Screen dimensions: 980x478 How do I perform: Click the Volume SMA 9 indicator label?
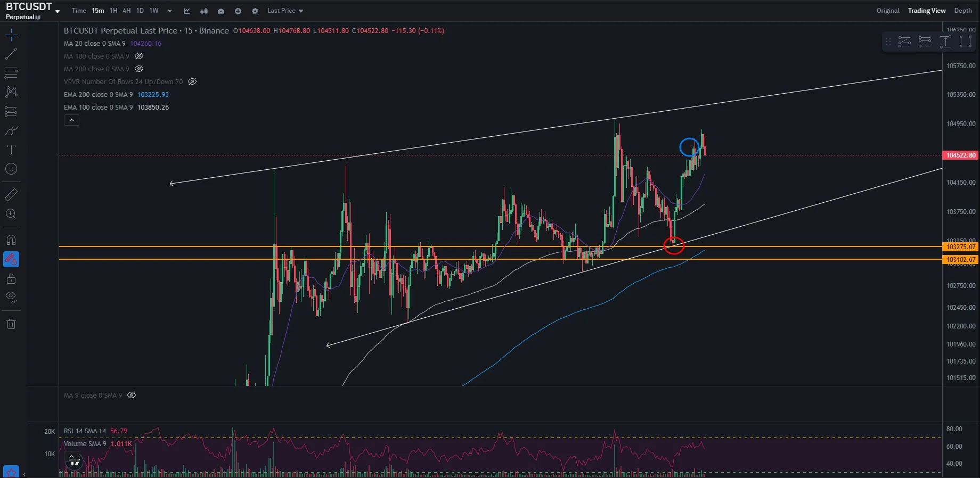point(85,444)
